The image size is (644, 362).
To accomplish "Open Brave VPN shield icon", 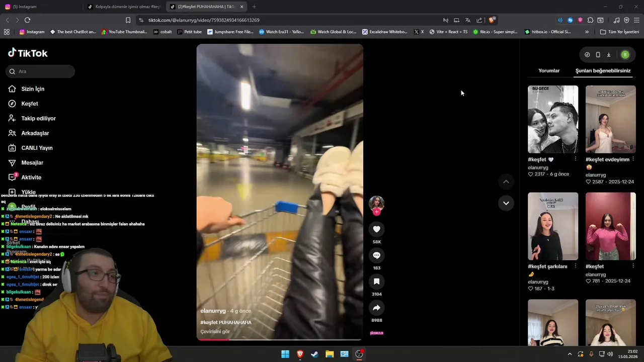I will click(626, 20).
